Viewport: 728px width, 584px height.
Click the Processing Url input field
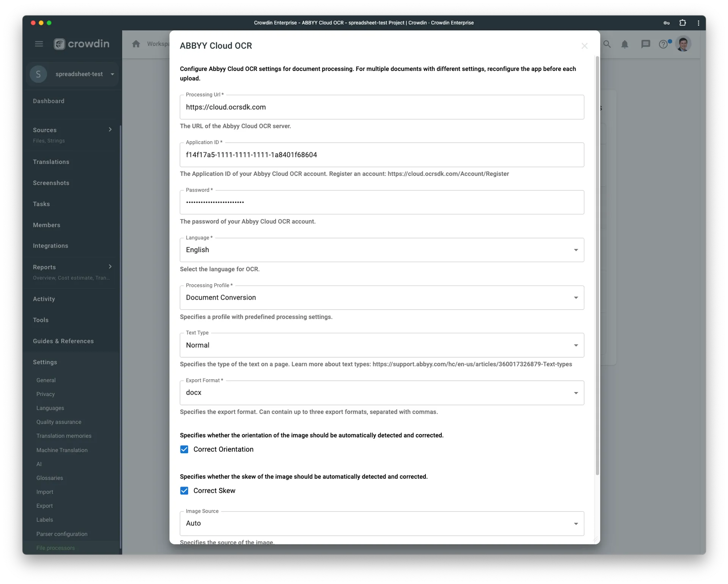[382, 107]
